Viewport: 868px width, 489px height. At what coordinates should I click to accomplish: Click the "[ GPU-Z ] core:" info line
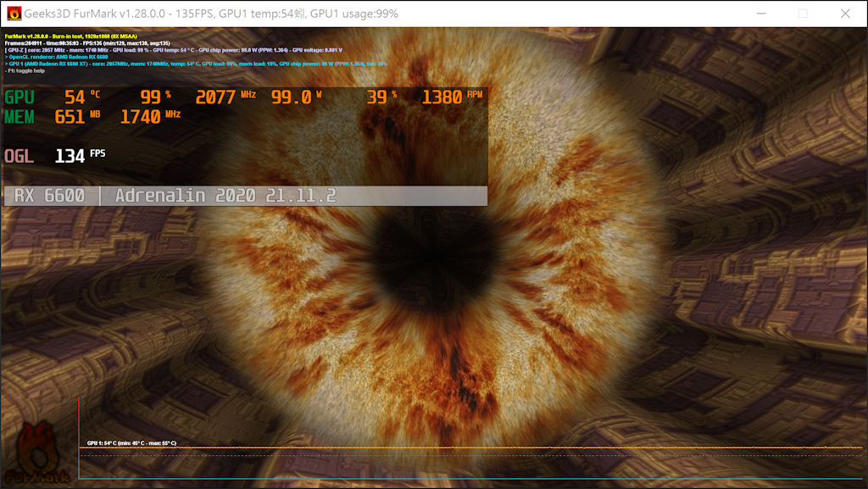click(173, 50)
